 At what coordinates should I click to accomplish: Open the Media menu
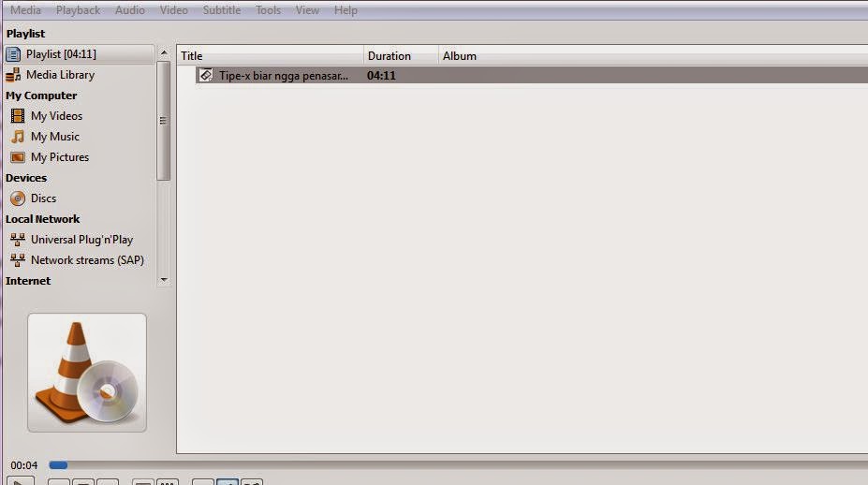(25, 10)
